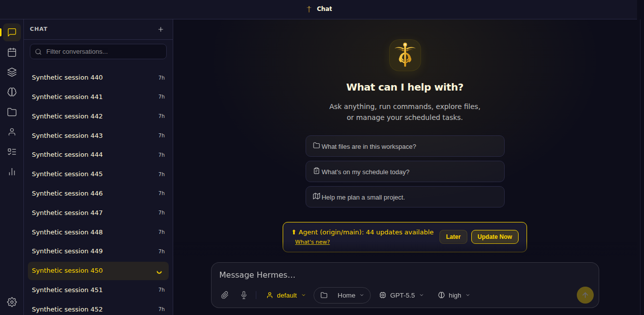Open the Home workspace dropdown
Screen dimensions: 644x315
(342, 295)
